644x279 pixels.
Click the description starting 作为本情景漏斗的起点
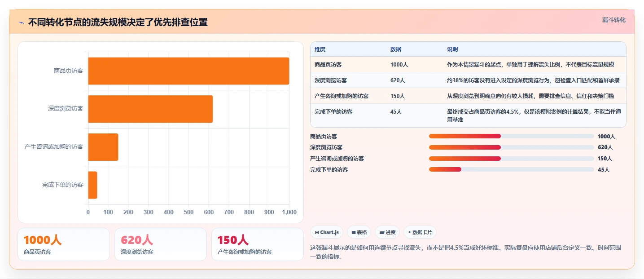[x=530, y=65]
